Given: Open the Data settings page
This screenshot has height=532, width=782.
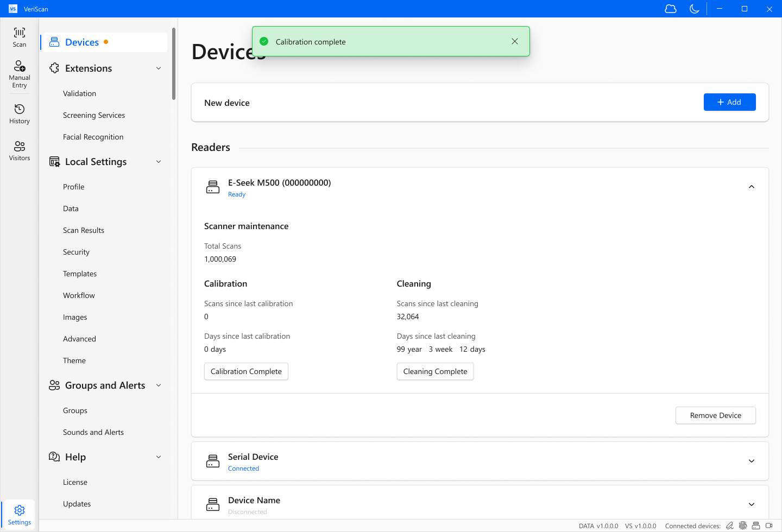Looking at the screenshot, I should tap(71, 208).
